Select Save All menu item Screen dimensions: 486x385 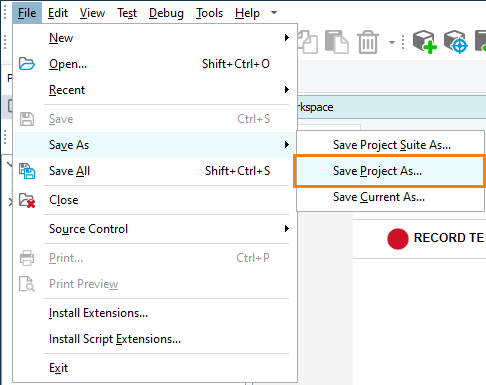click(x=155, y=171)
